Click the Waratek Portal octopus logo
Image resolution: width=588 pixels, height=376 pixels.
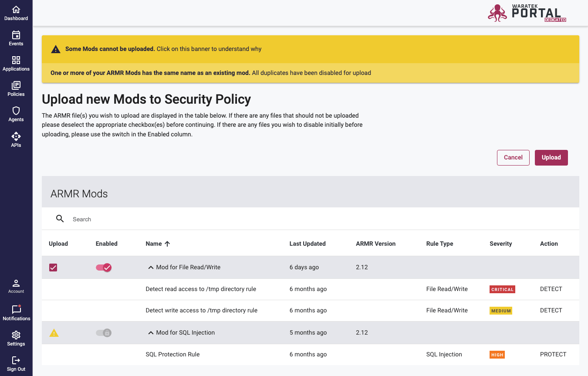point(497,13)
